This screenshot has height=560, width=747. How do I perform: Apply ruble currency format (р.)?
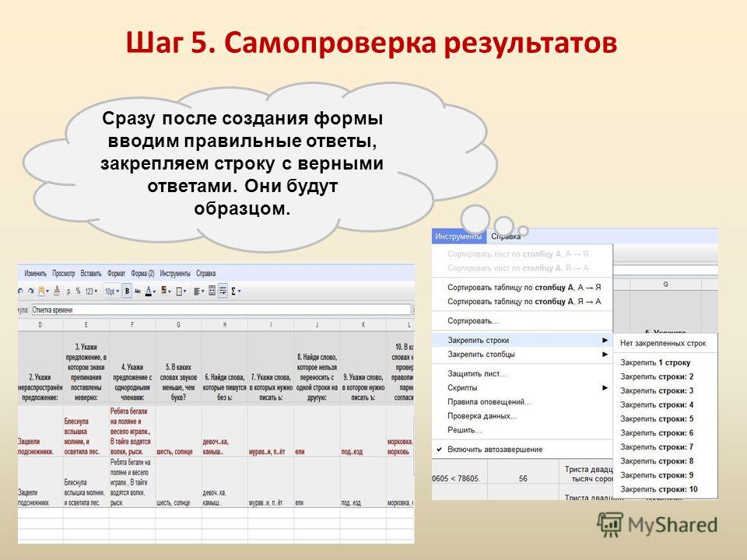[69, 291]
